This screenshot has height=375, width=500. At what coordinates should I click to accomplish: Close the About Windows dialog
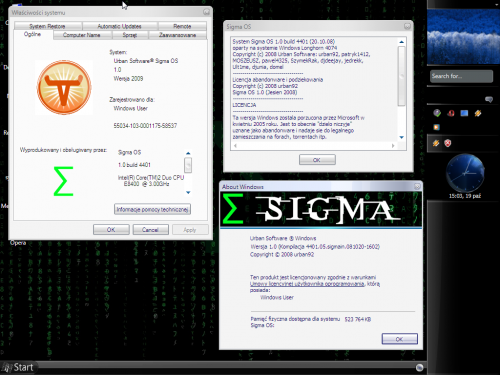(417, 187)
